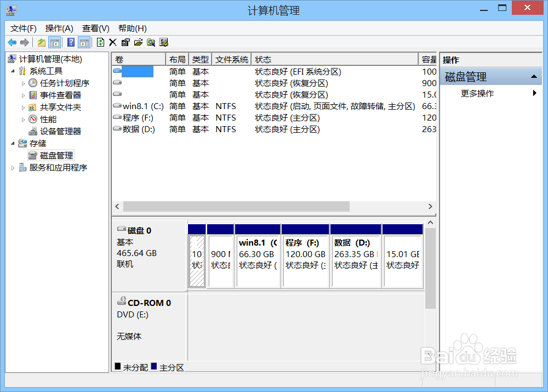Viewport: 548px width, 392px height.
Task: Toggle the Action pane visibility icon
Action: (x=83, y=42)
